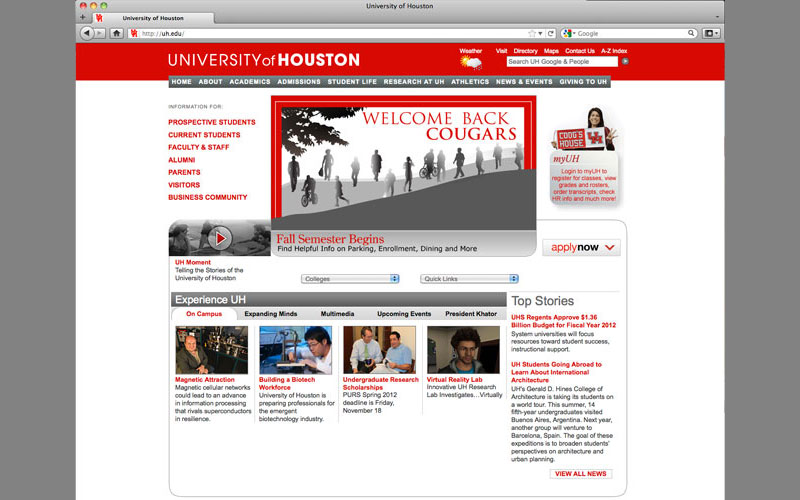Go to ACADEMICS in the nav bar
This screenshot has width=800, height=500.
pyautogui.click(x=250, y=82)
